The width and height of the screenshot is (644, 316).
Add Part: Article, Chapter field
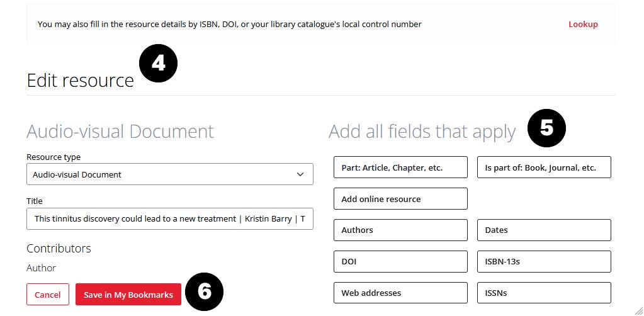tap(400, 167)
